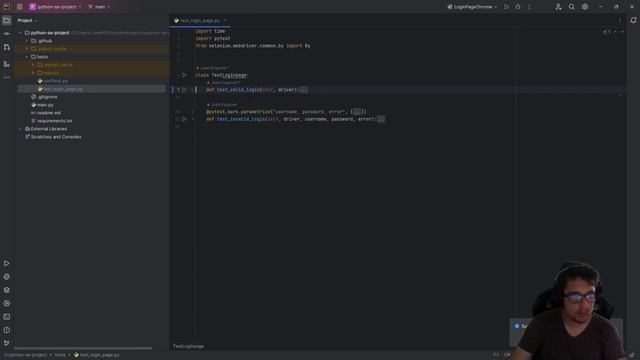Open python-se-project project dropdown
The width and height of the screenshot is (640, 360).
[x=55, y=7]
